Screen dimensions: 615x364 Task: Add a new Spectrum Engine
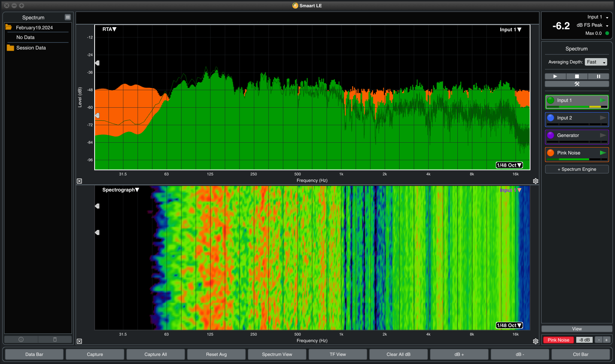click(x=577, y=169)
